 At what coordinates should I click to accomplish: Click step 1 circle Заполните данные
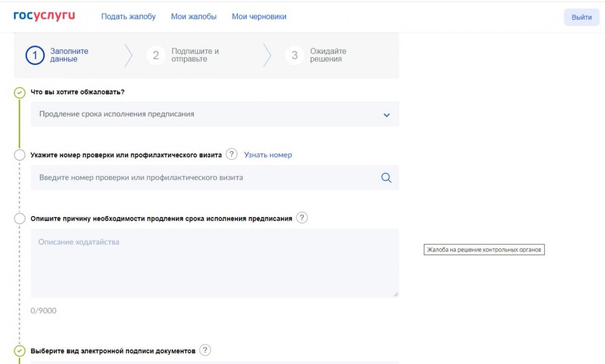pyautogui.click(x=35, y=55)
